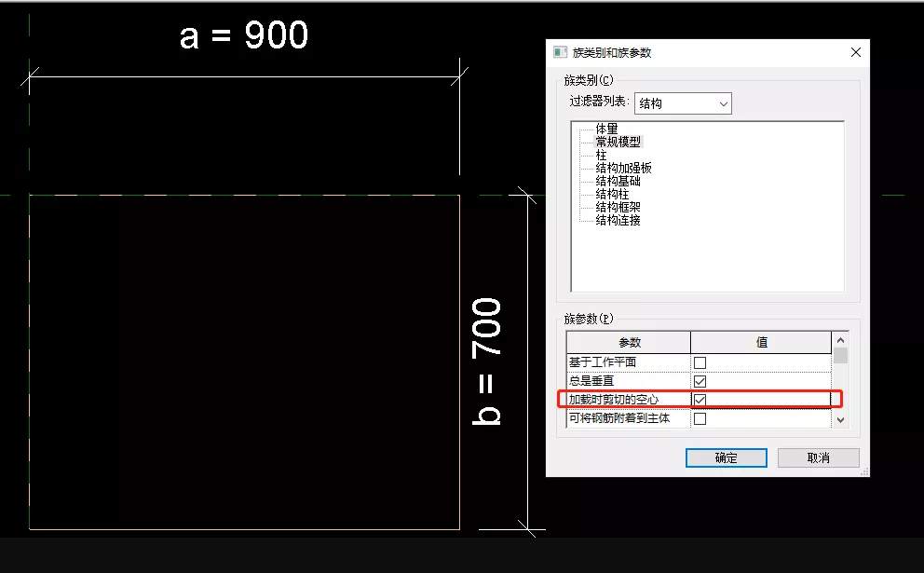Click the scrollbar up arrow in 族参数 list
This screenshot has width=924, height=573.
pos(840,342)
